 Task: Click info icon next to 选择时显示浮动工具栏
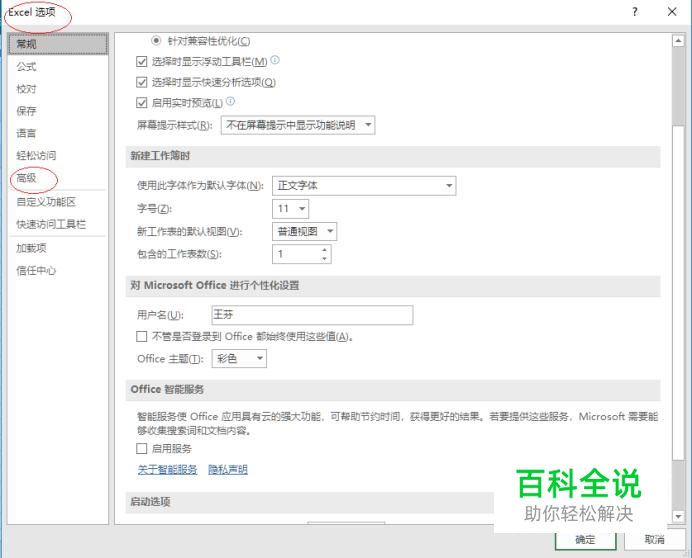(x=275, y=60)
